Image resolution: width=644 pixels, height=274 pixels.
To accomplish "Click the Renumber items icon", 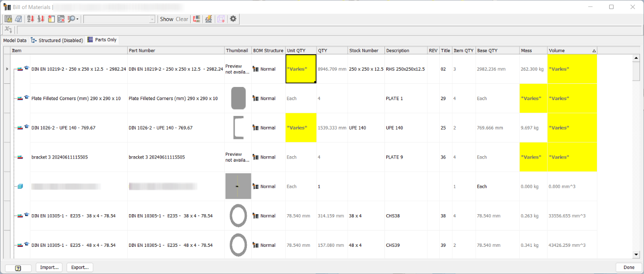I will [x=41, y=19].
